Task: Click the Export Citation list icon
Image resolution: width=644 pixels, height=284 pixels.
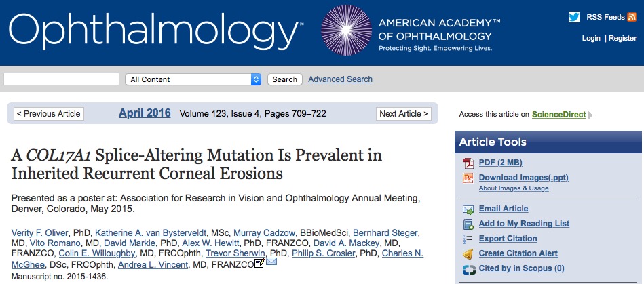Action: point(468,239)
